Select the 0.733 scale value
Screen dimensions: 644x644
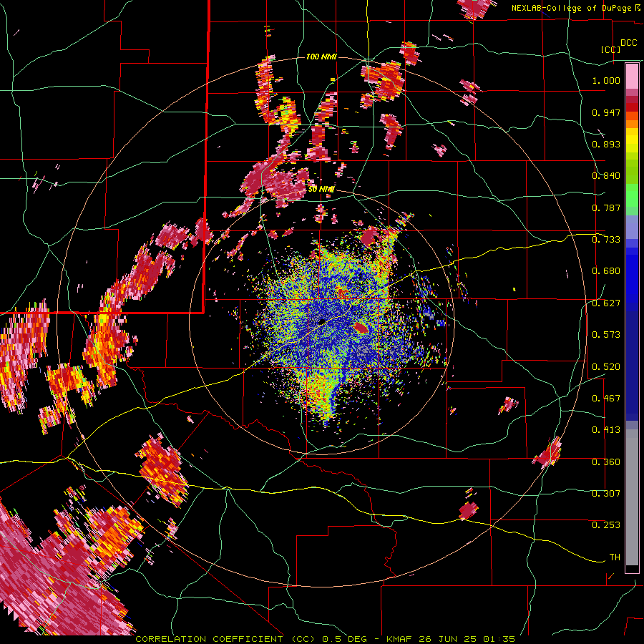tap(606, 240)
